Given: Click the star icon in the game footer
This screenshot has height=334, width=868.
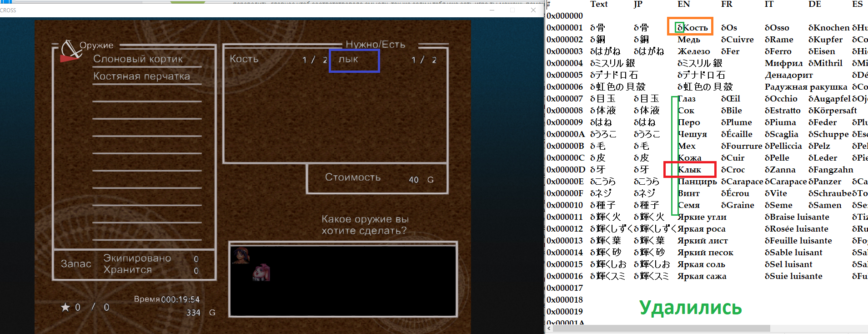Looking at the screenshot, I should 65,307.
